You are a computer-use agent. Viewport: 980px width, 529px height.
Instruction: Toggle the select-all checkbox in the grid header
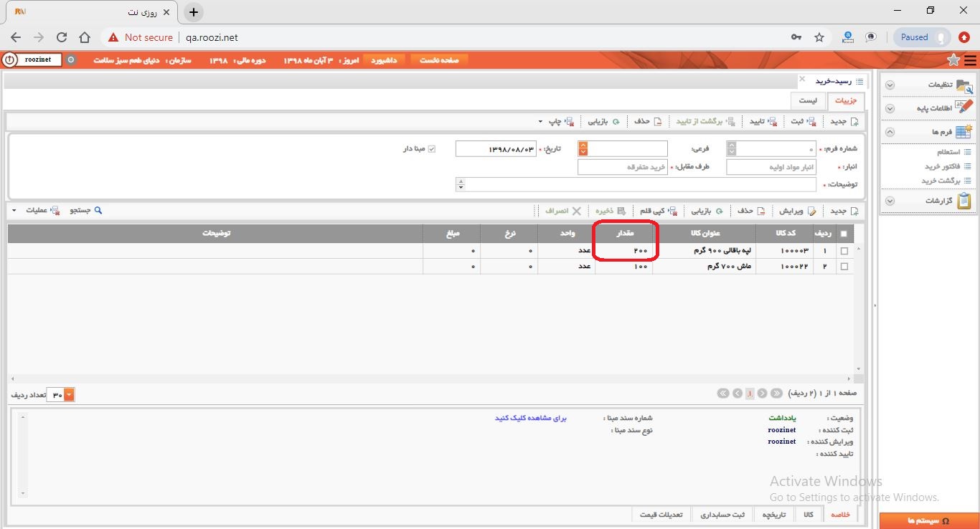click(x=844, y=234)
